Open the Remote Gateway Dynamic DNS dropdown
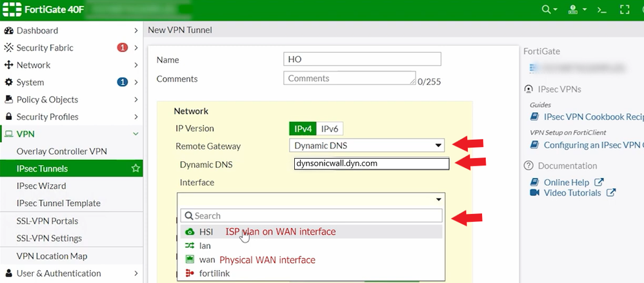 (367, 146)
